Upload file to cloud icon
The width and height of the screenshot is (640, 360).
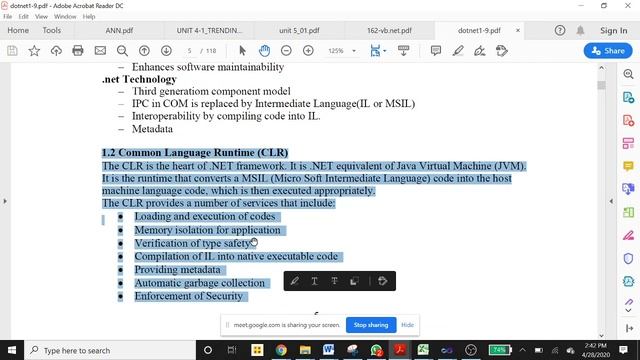pos(56,51)
